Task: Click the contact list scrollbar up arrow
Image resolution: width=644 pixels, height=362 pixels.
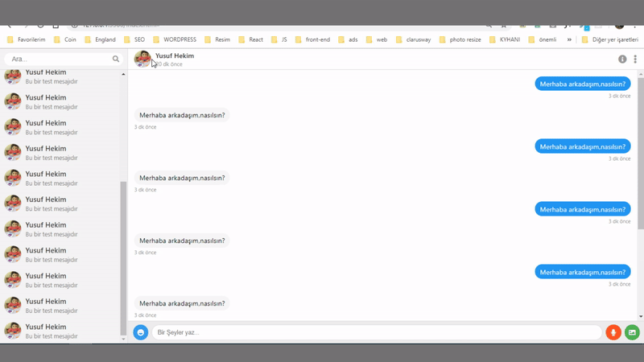Action: [x=123, y=74]
